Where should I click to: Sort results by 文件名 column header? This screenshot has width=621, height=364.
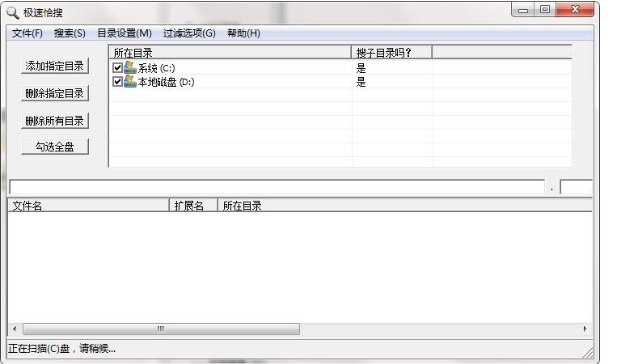(x=89, y=206)
